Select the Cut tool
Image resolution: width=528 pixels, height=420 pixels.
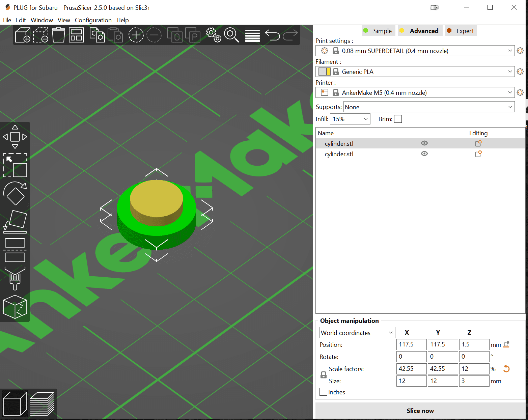(x=15, y=250)
